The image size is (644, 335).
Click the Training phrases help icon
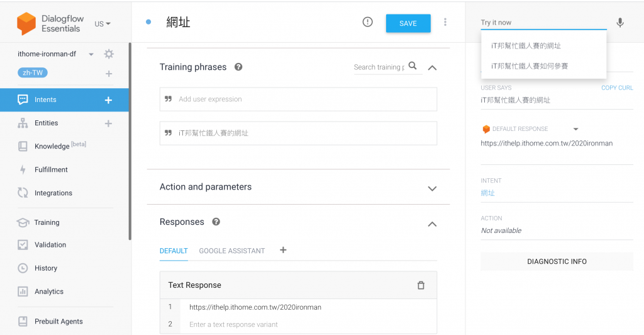point(238,67)
